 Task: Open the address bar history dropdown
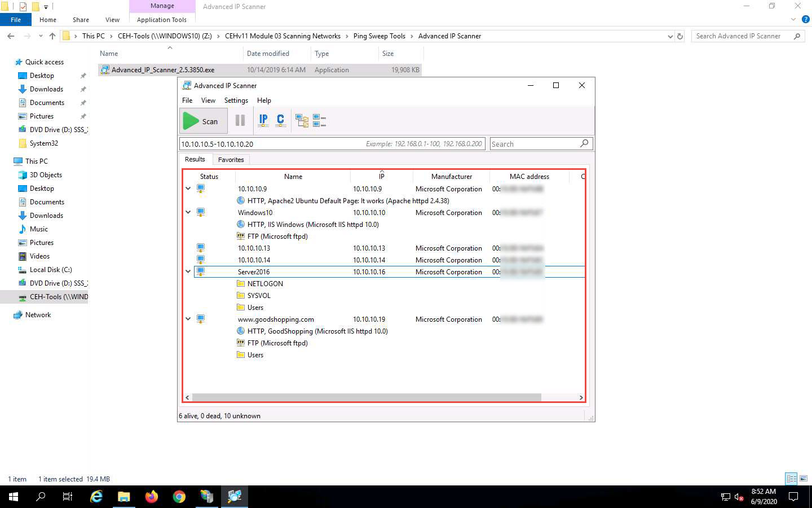(670, 36)
